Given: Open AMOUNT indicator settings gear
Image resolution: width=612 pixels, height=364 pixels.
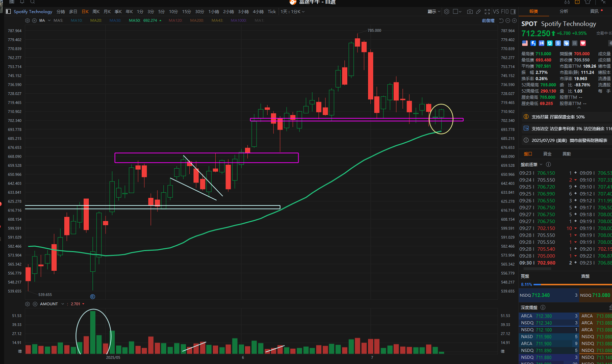Looking at the screenshot, I should [x=28, y=304].
